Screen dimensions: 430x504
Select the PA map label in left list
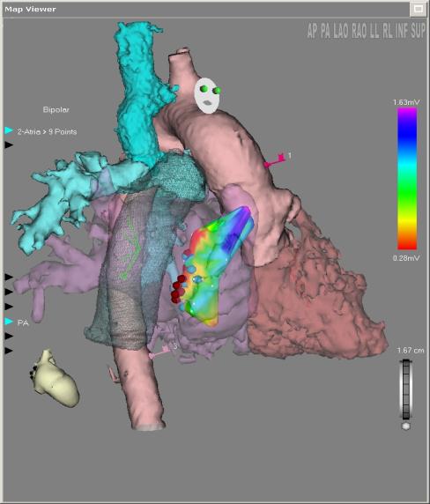(23, 322)
